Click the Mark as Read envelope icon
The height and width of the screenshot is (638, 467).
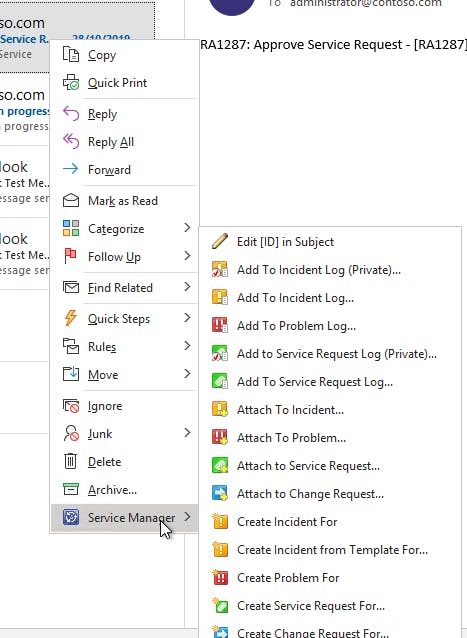pos(71,201)
